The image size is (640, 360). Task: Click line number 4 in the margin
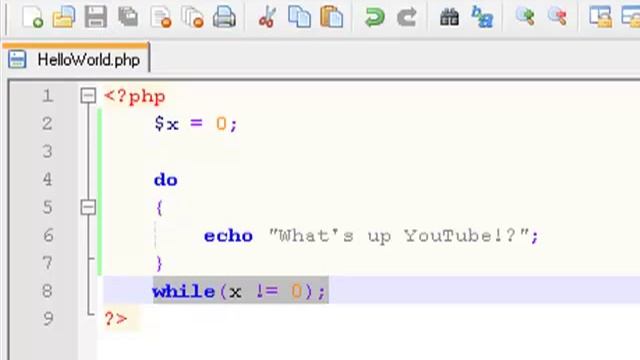tap(48, 179)
